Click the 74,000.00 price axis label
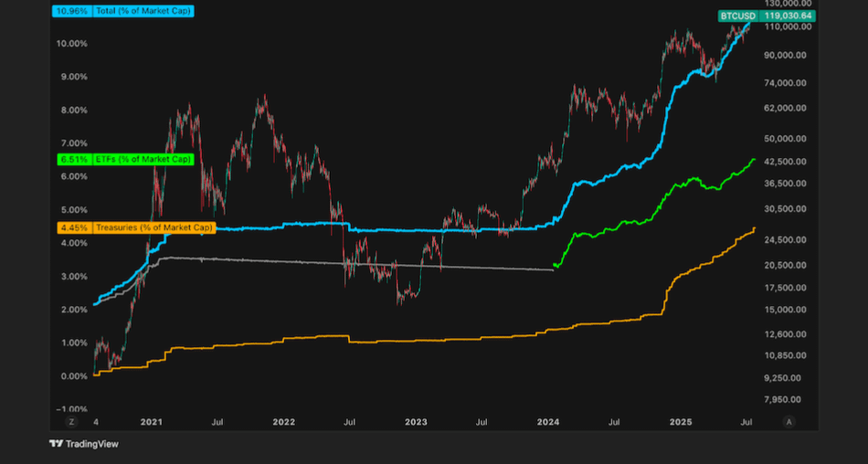Image resolution: width=868 pixels, height=464 pixels. [x=786, y=83]
